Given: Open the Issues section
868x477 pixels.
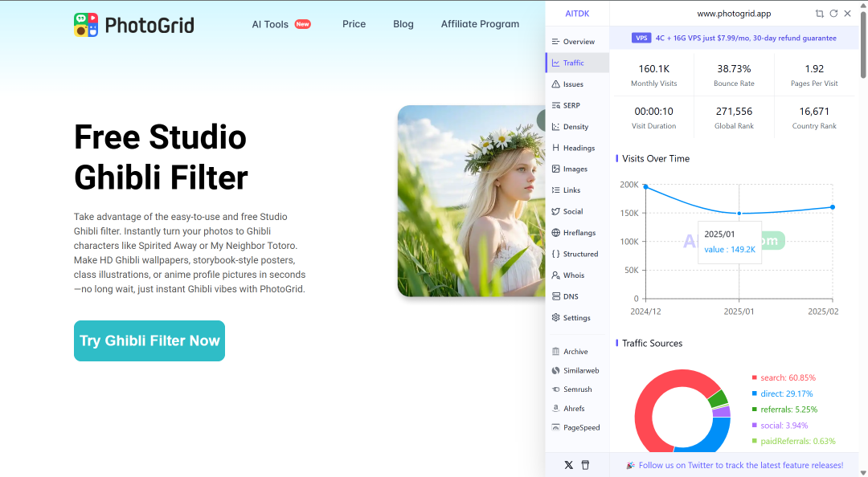Looking at the screenshot, I should click(577, 84).
